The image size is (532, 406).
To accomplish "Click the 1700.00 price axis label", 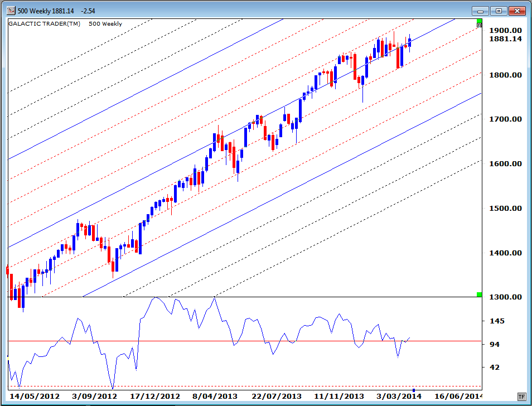I will click(x=506, y=119).
